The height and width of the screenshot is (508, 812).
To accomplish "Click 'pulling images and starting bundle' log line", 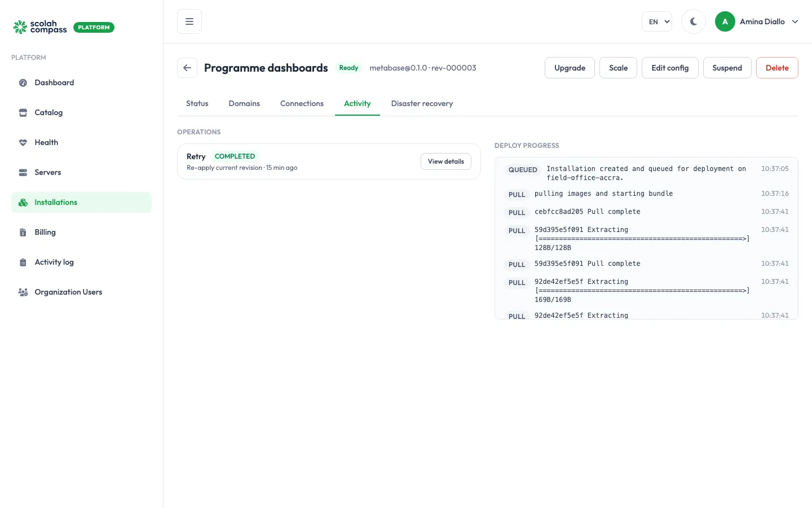I will point(604,194).
